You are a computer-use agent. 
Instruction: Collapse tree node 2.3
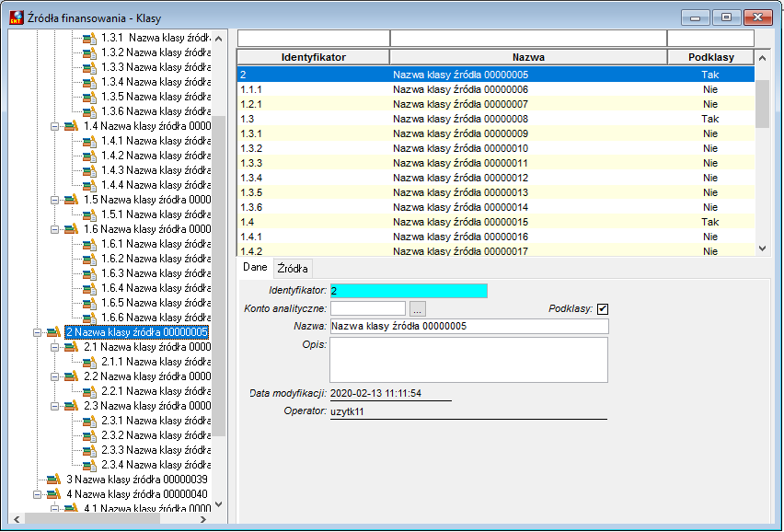(x=54, y=406)
